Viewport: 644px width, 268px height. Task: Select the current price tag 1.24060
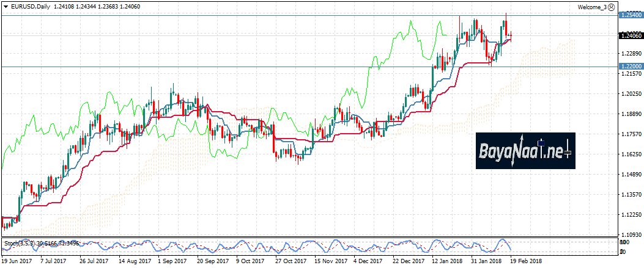pyautogui.click(x=631, y=37)
